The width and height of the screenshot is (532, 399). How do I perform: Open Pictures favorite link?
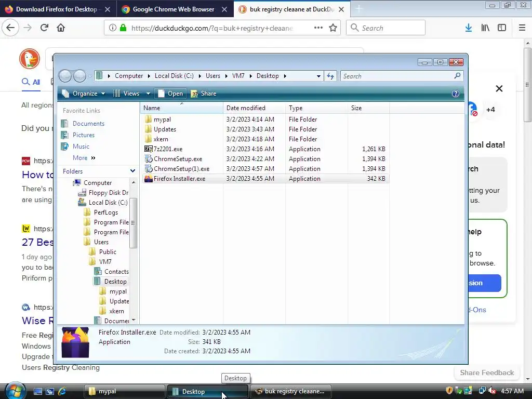pyautogui.click(x=84, y=135)
